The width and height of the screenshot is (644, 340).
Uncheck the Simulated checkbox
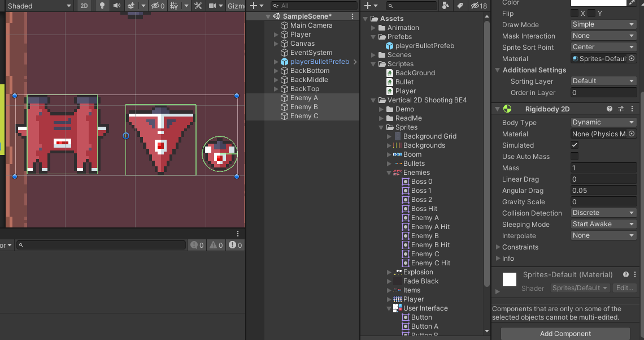[x=575, y=145]
